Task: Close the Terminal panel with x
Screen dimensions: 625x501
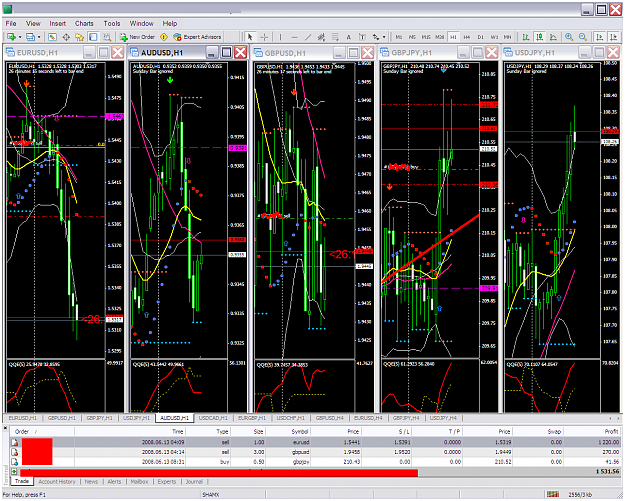Action: click(x=6, y=428)
